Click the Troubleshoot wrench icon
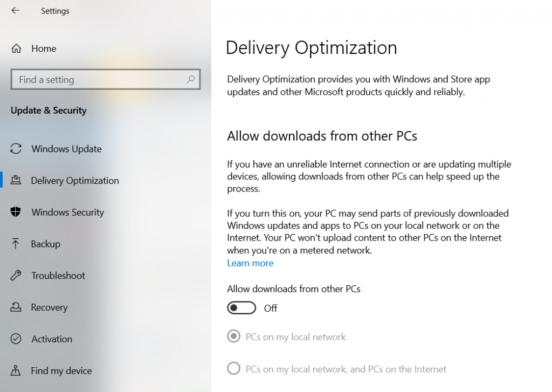552x392 pixels. 16,276
